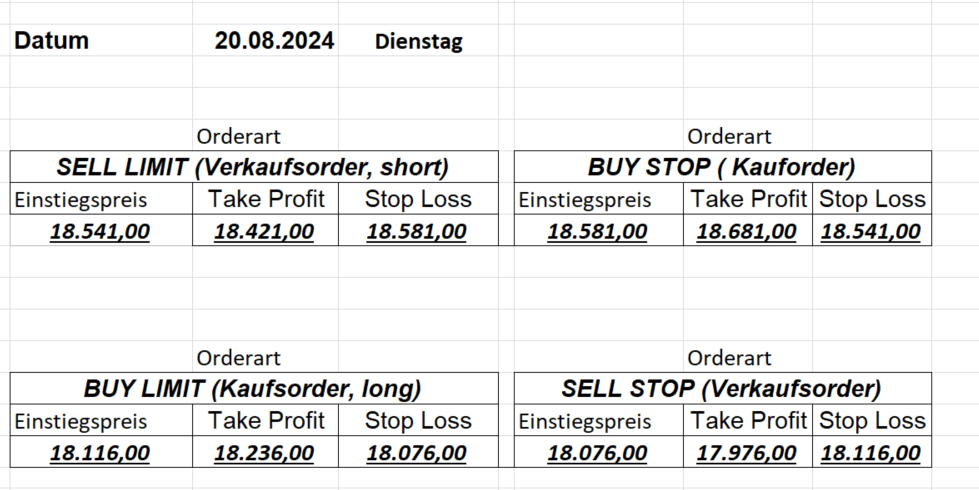Screen dimensions: 979x490
Task: Select the Datum label cell
Action: click(52, 41)
